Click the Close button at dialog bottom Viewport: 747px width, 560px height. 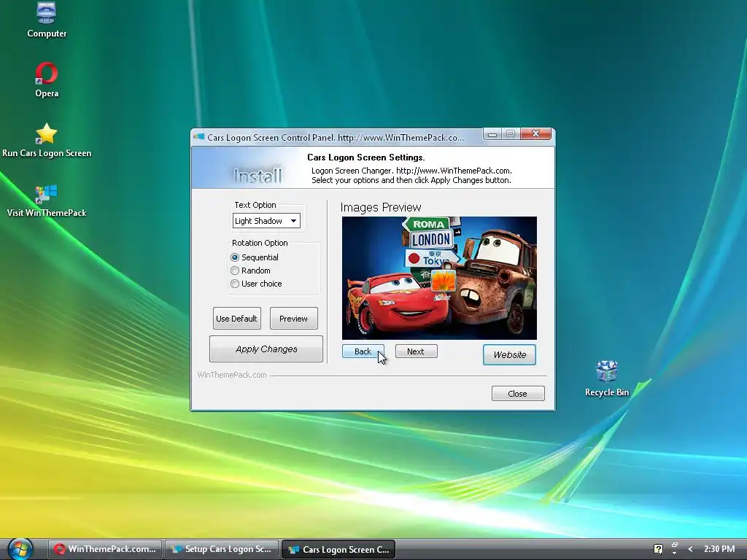(x=518, y=394)
